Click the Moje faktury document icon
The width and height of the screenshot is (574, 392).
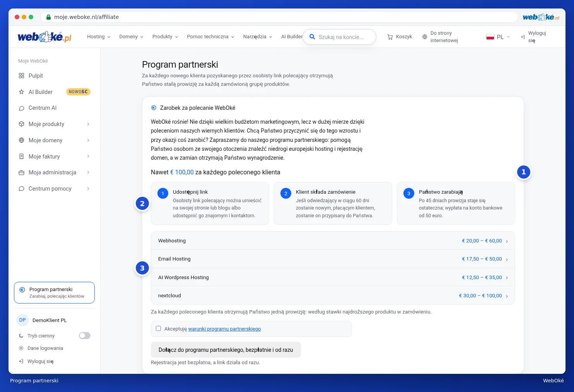coord(21,157)
